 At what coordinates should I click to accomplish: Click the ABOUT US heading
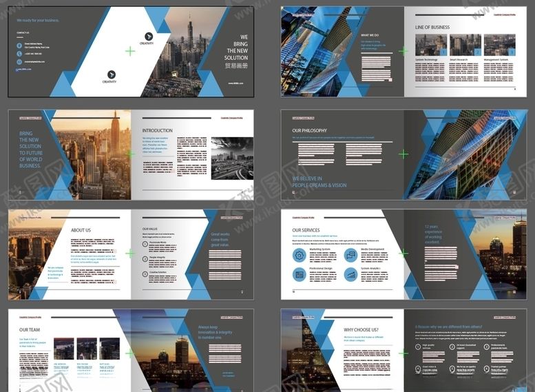tap(81, 230)
